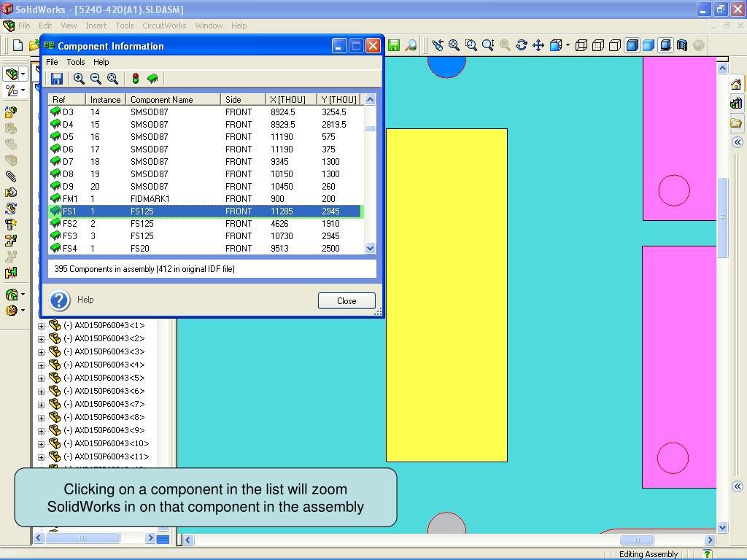This screenshot has height=560, width=747.
Task: Click the traffic light icon in dialog toolbar
Action: (x=135, y=79)
